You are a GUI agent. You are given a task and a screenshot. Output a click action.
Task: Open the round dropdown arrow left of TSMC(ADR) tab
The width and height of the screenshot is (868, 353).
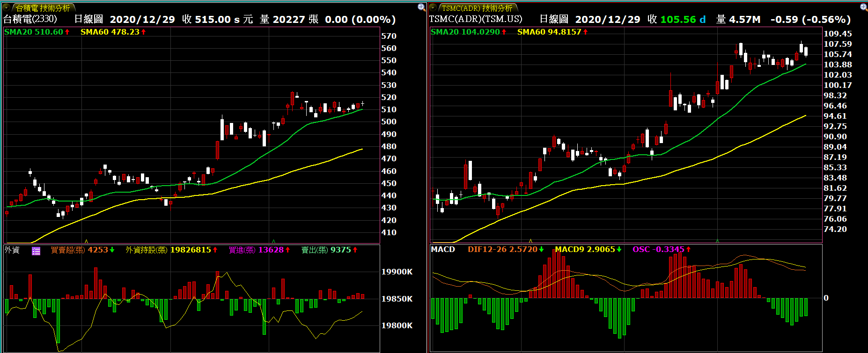coord(433,7)
